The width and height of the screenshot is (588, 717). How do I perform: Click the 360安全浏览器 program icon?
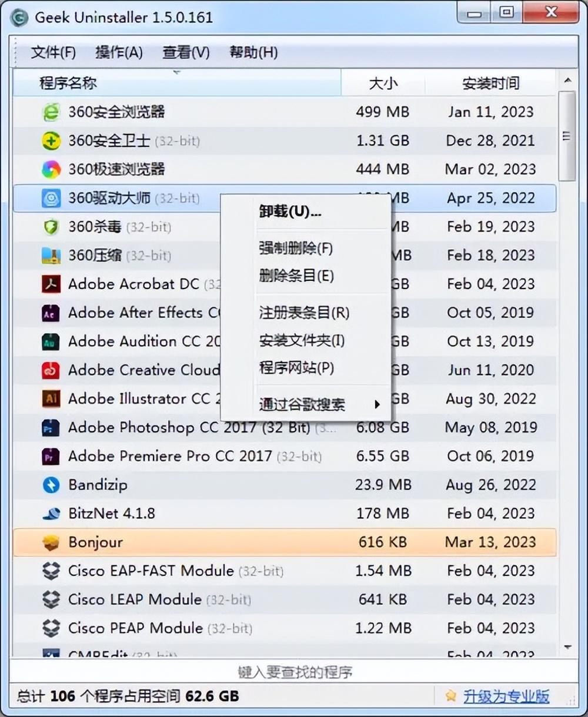click(x=51, y=112)
